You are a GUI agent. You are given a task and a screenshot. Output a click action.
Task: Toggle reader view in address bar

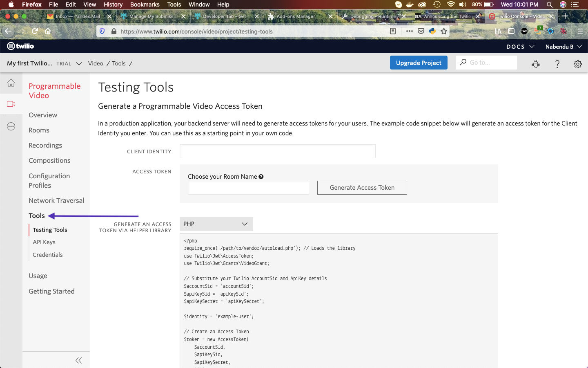(x=393, y=31)
